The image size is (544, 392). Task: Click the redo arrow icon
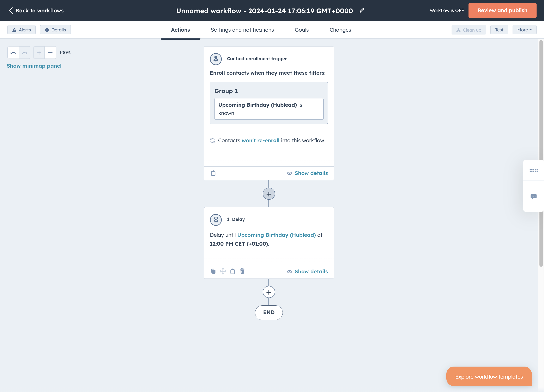[24, 53]
